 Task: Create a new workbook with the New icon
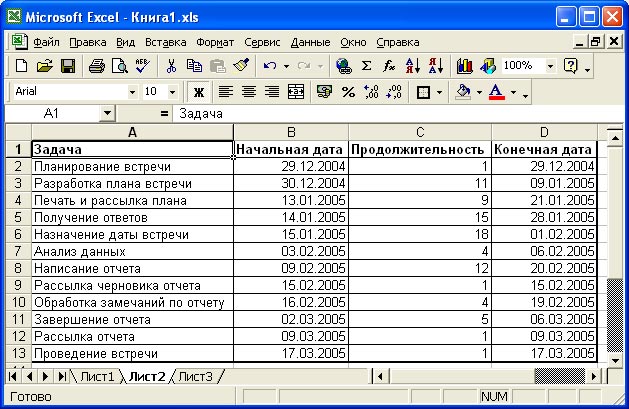click(x=21, y=66)
